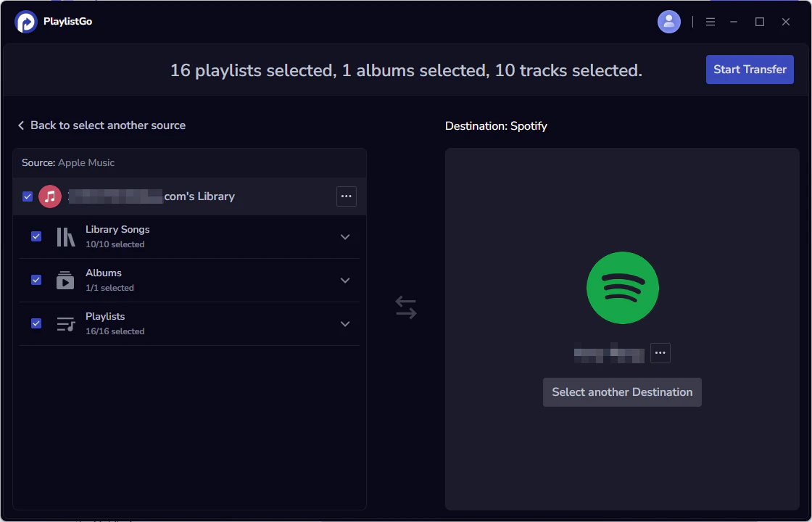Click the green Spotify logo

[622, 288]
